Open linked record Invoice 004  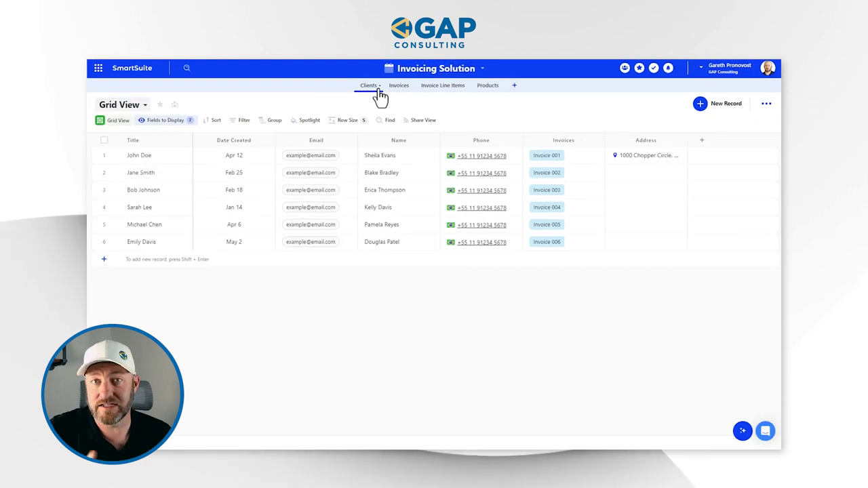pos(547,207)
